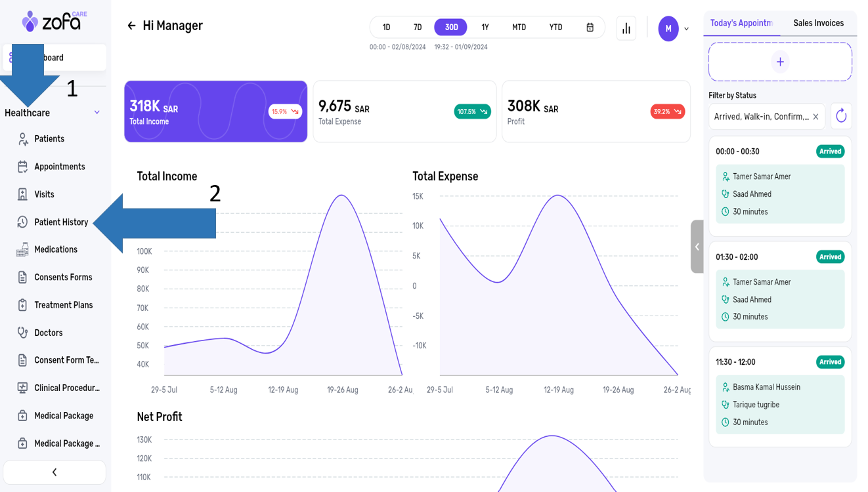
Task: Click the bar chart statistics icon
Action: (x=626, y=28)
